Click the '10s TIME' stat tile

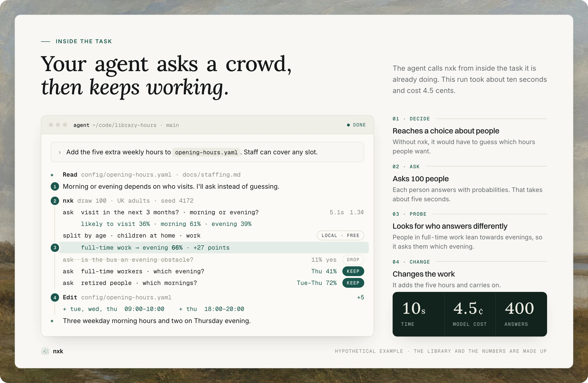418,314
